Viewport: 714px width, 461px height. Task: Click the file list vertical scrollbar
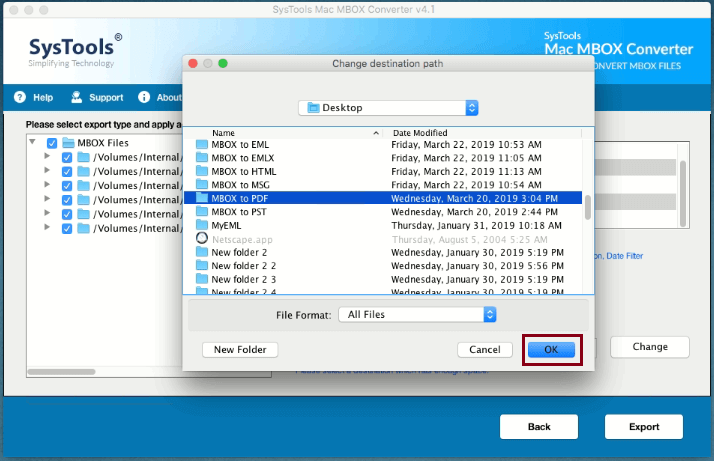tap(588, 207)
